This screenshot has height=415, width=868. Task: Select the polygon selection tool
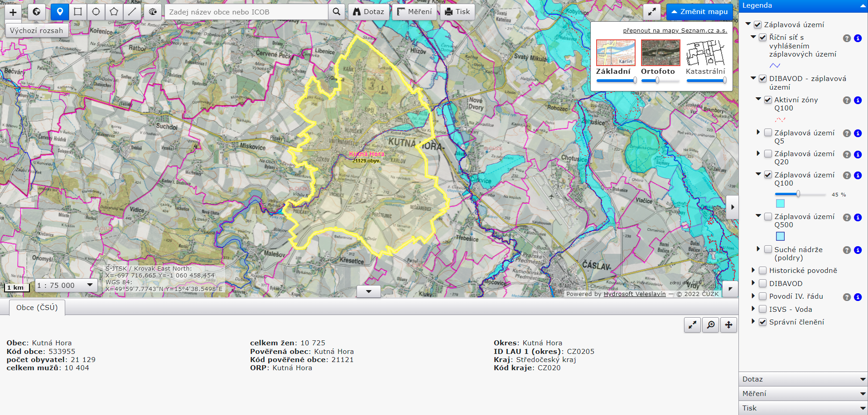coord(114,12)
